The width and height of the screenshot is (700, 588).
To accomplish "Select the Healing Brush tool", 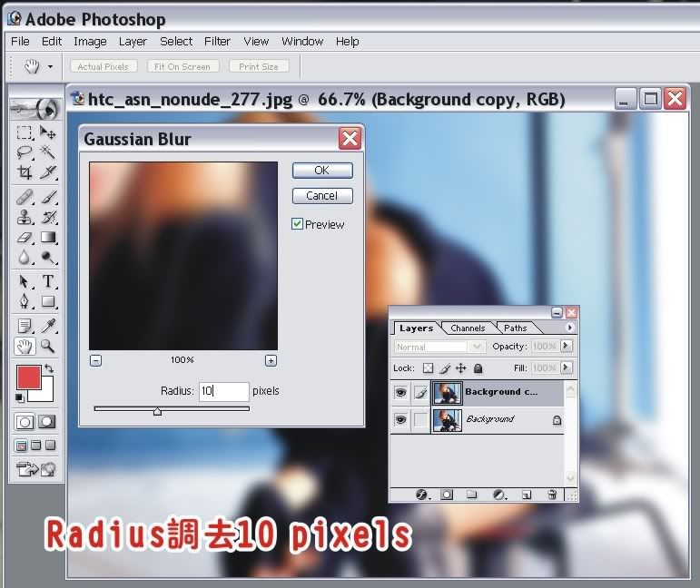I will click(25, 197).
